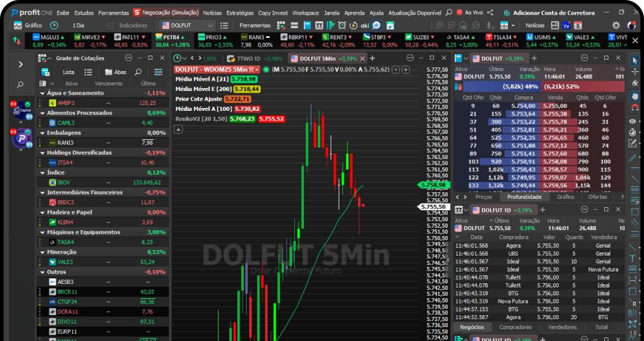The height and width of the screenshot is (341, 644).
Task: Open the Ferramentas toolbar label
Action: pyautogui.click(x=255, y=25)
